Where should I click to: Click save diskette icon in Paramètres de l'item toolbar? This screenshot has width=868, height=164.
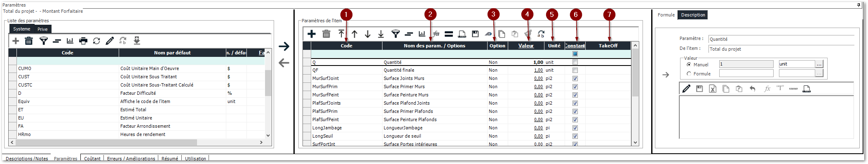tap(475, 34)
